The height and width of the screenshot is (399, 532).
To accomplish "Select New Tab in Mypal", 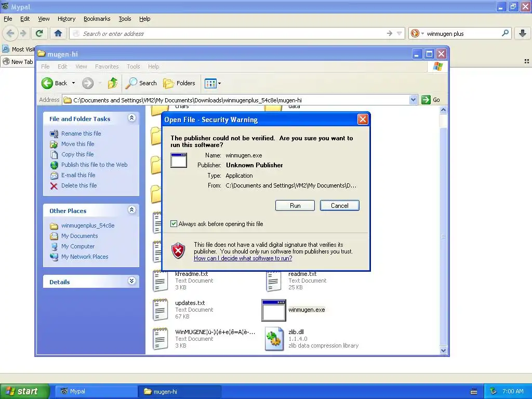I will point(18,62).
